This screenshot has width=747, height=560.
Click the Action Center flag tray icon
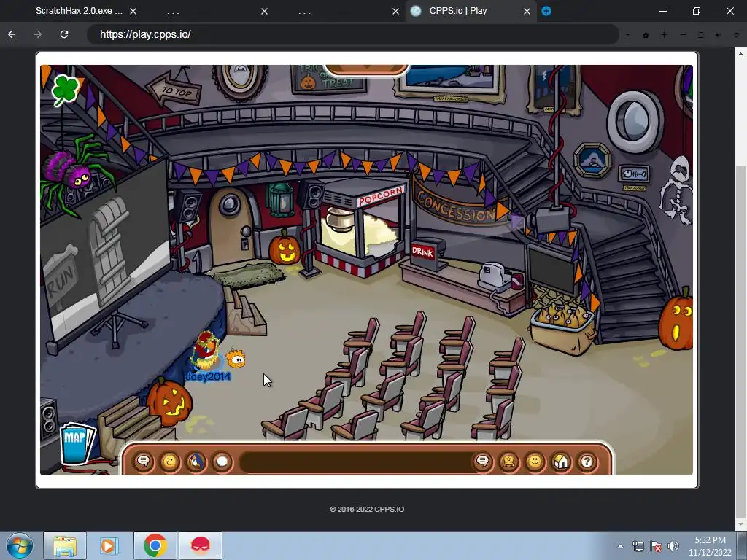coord(656,546)
